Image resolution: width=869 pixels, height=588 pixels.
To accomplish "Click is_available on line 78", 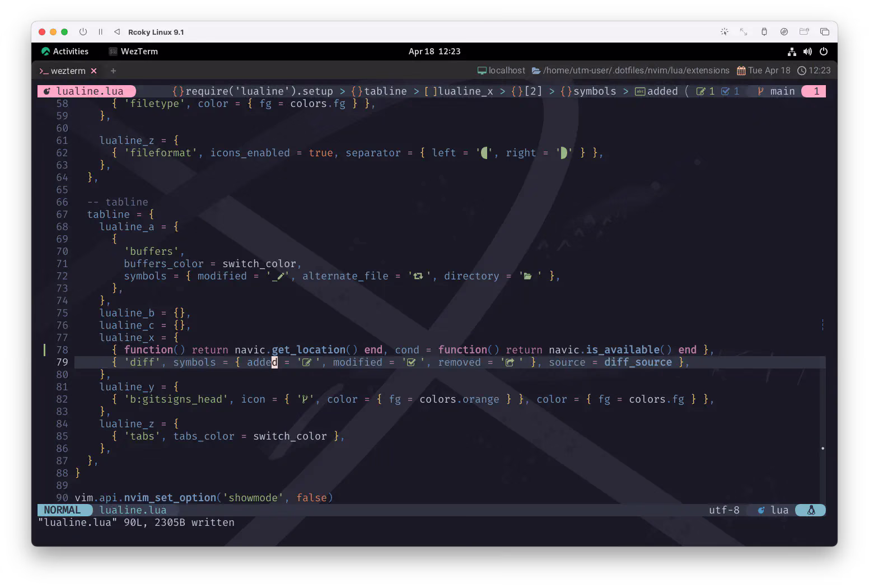I will [x=623, y=350].
